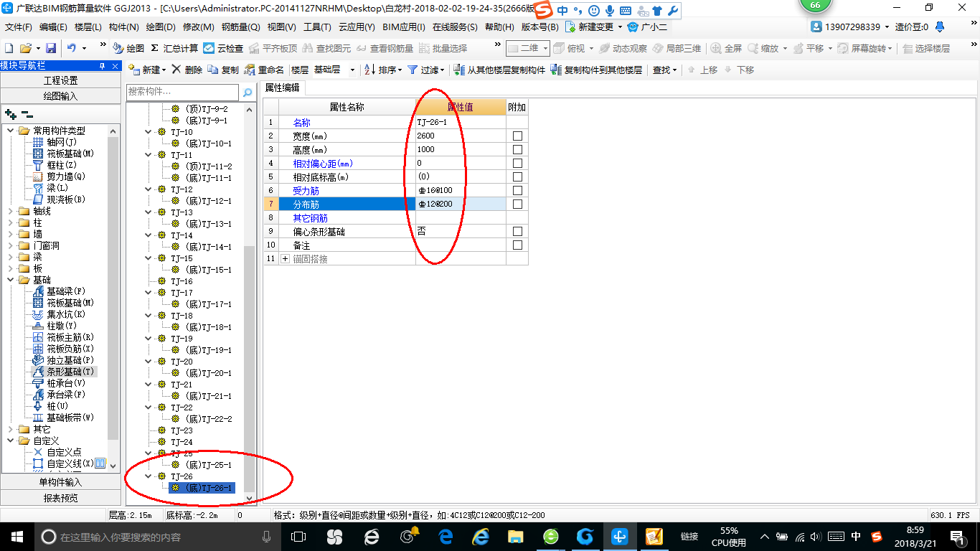Create new component with 新建
Image resolution: width=980 pixels, height=551 pixels.
pos(146,70)
